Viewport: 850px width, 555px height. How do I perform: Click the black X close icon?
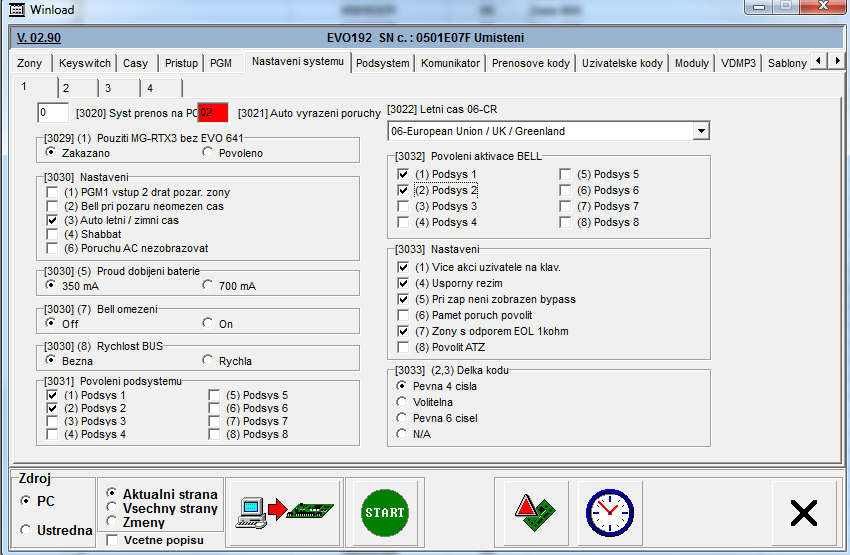coord(803,512)
